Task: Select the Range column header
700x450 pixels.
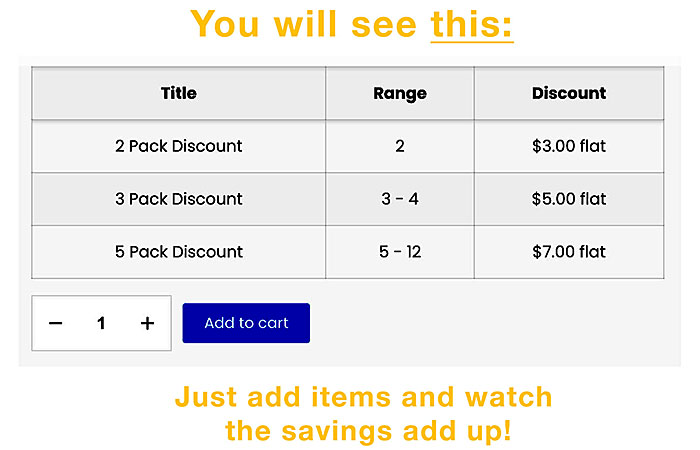Action: tap(400, 93)
